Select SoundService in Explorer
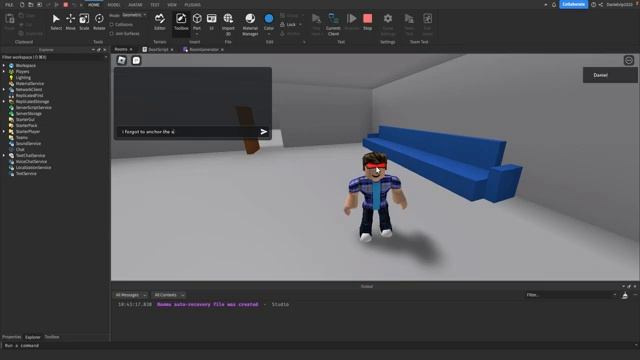Screen dimensions: 640x360 (x=28, y=144)
